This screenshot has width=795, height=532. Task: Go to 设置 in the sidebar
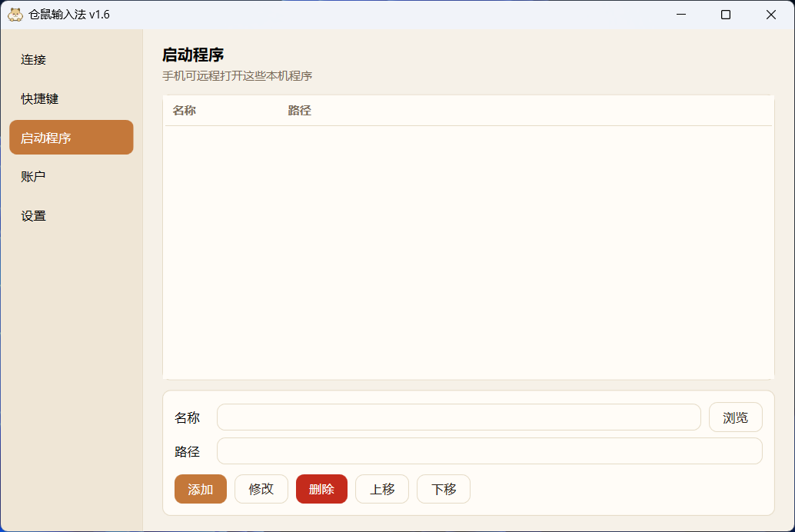(x=71, y=215)
